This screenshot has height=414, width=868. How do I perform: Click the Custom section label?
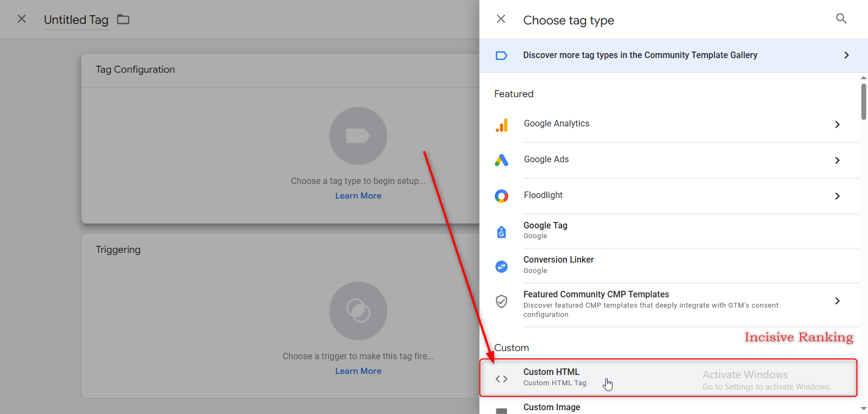(512, 348)
